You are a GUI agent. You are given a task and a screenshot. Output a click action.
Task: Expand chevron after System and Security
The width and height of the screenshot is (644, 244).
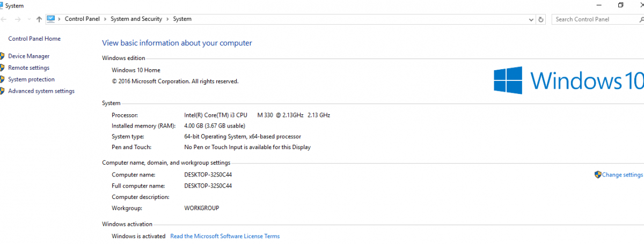click(167, 19)
